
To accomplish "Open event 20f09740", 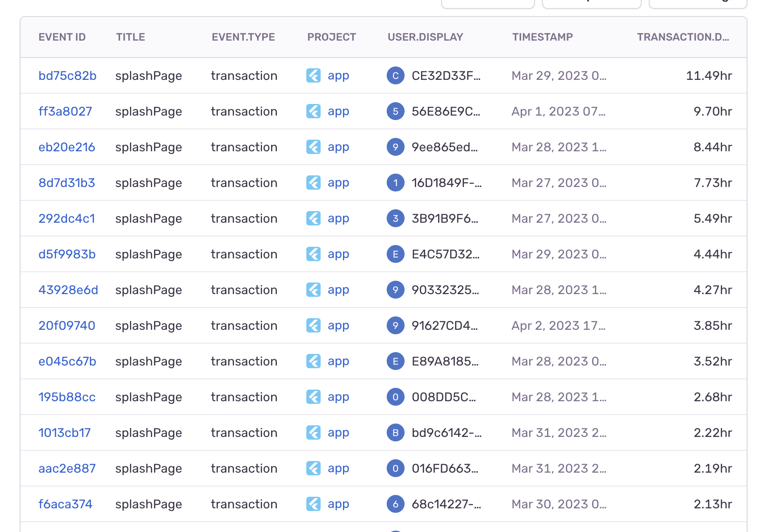I will point(67,325).
